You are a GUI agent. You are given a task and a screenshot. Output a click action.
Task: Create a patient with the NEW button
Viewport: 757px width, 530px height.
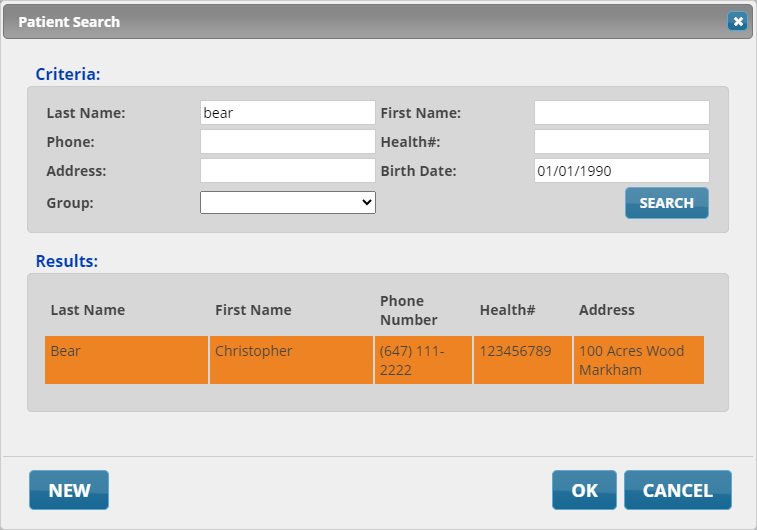tap(69, 490)
